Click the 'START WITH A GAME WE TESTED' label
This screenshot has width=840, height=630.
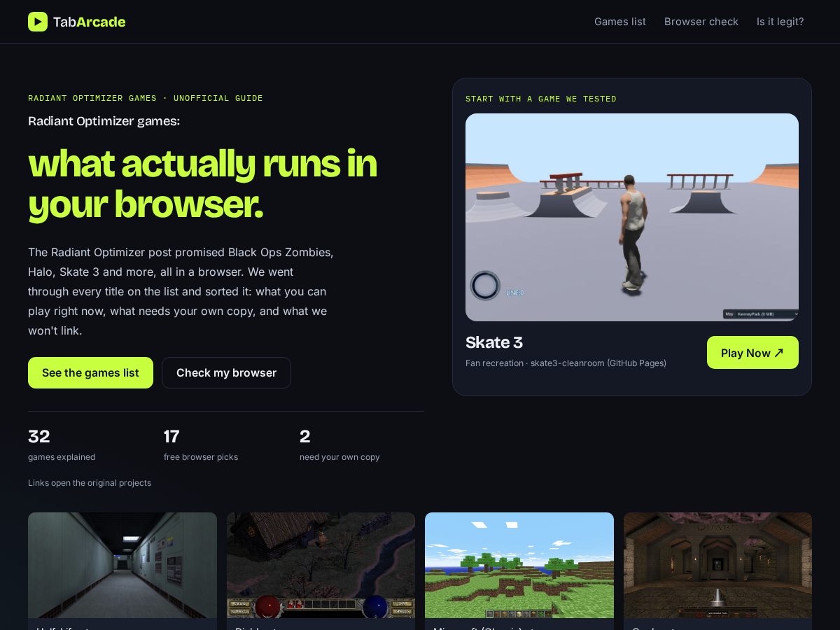(x=541, y=99)
